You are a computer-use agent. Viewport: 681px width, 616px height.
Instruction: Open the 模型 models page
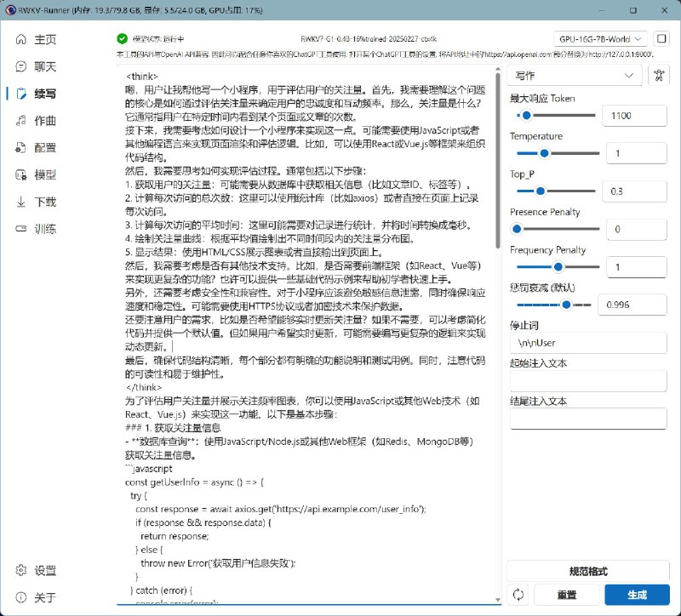tap(37, 174)
